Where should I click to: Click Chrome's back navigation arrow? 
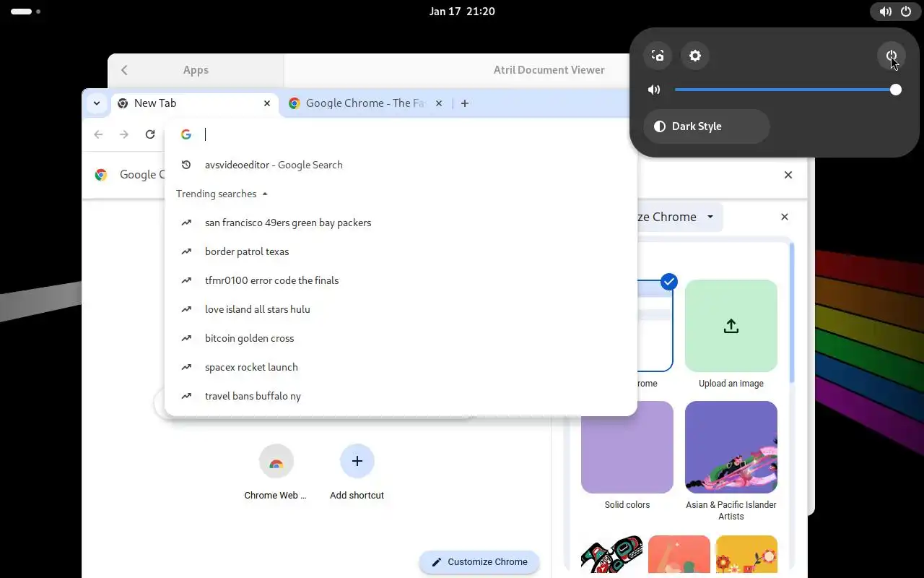click(x=99, y=134)
